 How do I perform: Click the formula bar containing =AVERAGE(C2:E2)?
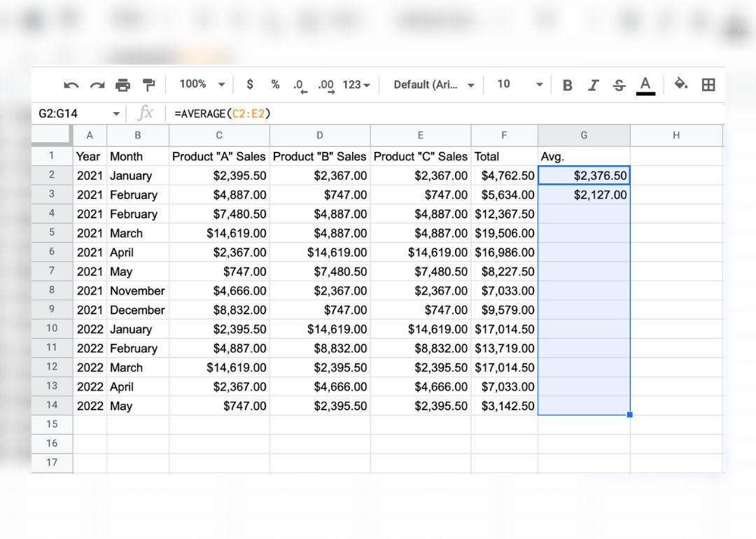(420, 113)
